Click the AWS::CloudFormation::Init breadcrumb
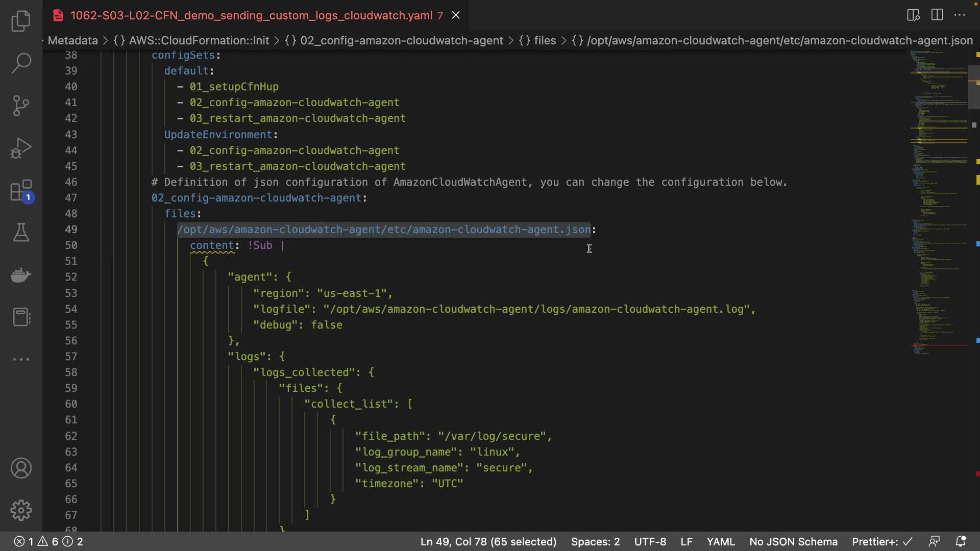 click(x=199, y=40)
